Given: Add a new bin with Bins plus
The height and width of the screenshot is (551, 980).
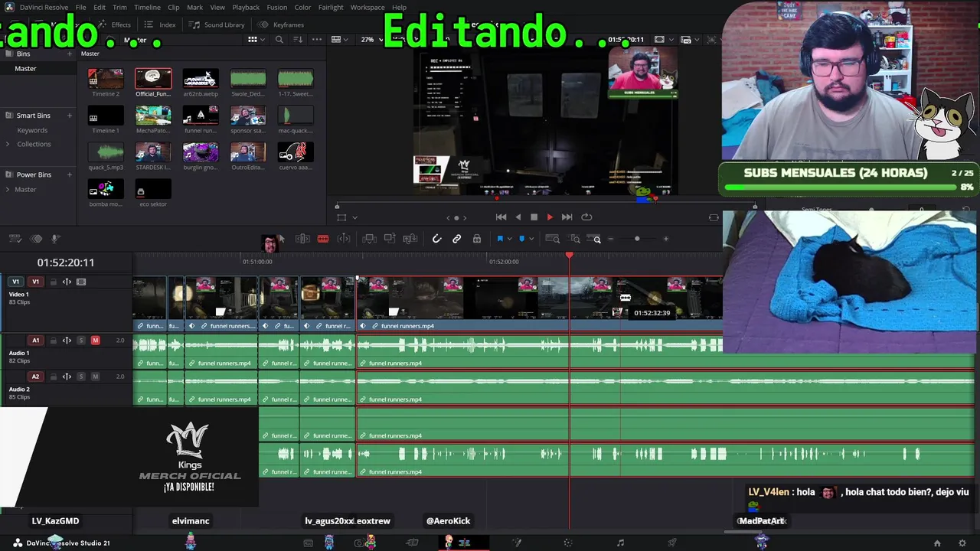Looking at the screenshot, I should click(x=69, y=54).
